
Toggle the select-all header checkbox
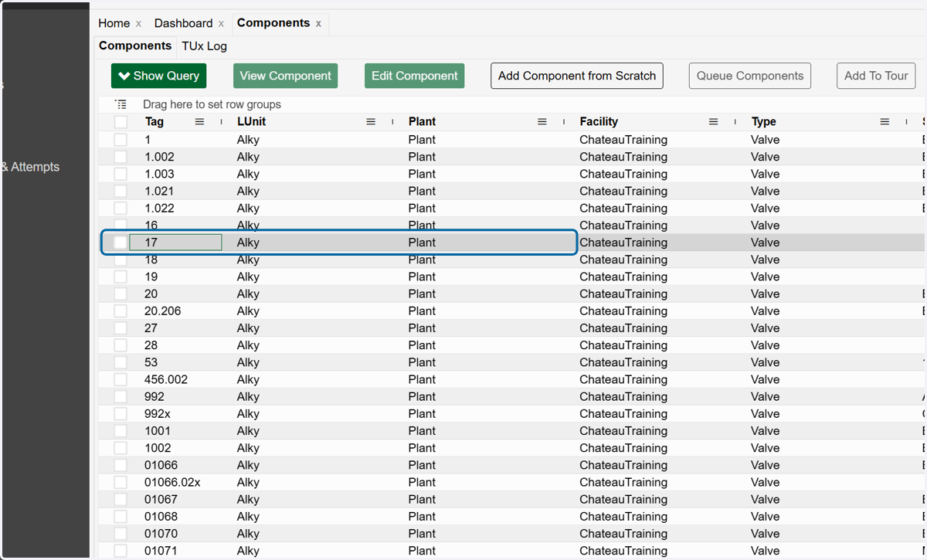tap(121, 122)
